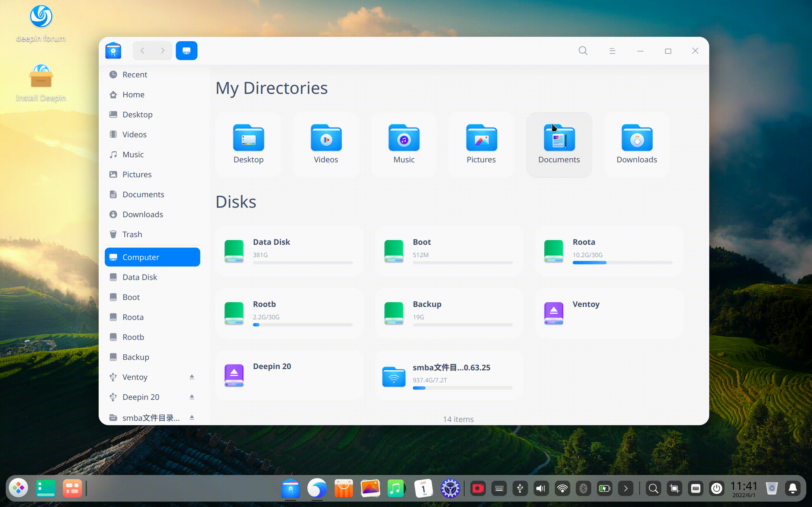Go to Recent in the sidebar
The width and height of the screenshot is (812, 507).
152,75
